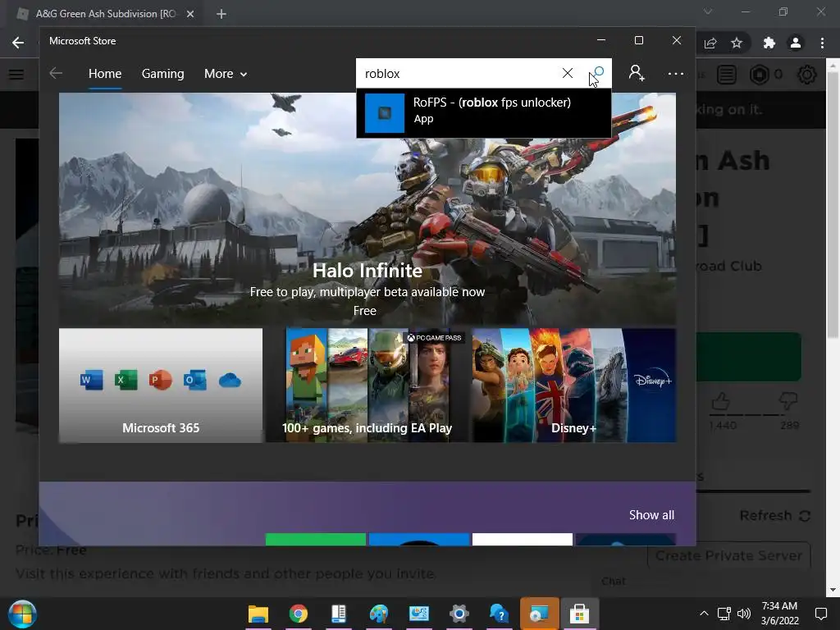Open the settings gear taskbar icon

[x=459, y=614]
